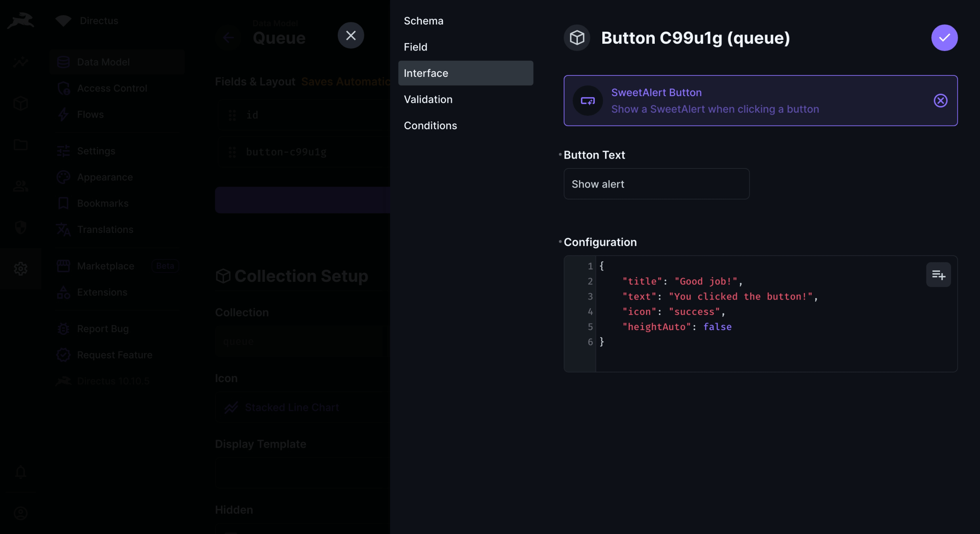Click the Marketplace sidebar icon

tap(63, 266)
